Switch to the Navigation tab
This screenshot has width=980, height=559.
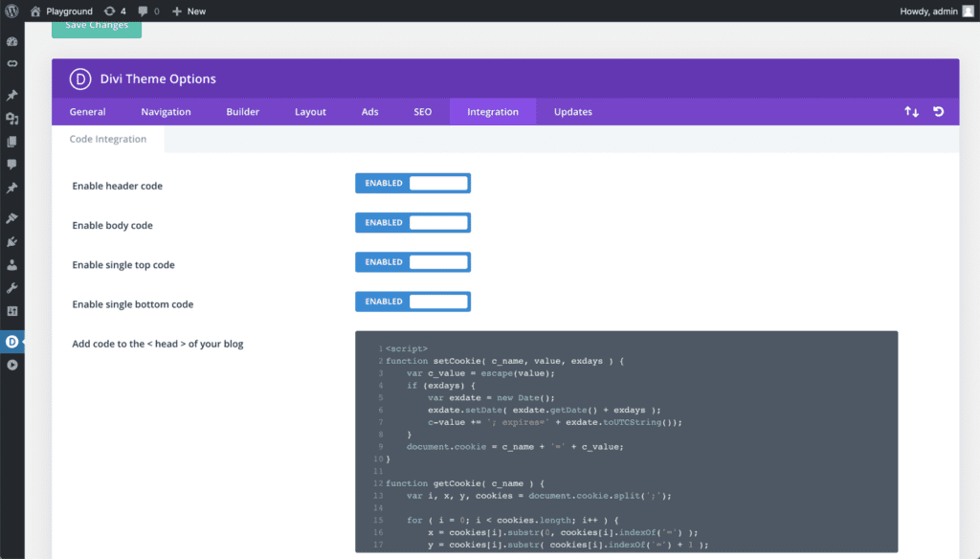click(x=166, y=112)
